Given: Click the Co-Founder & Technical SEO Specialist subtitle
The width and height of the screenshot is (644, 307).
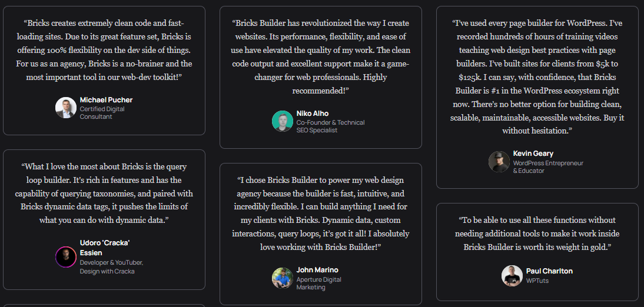Looking at the screenshot, I should (330, 126).
